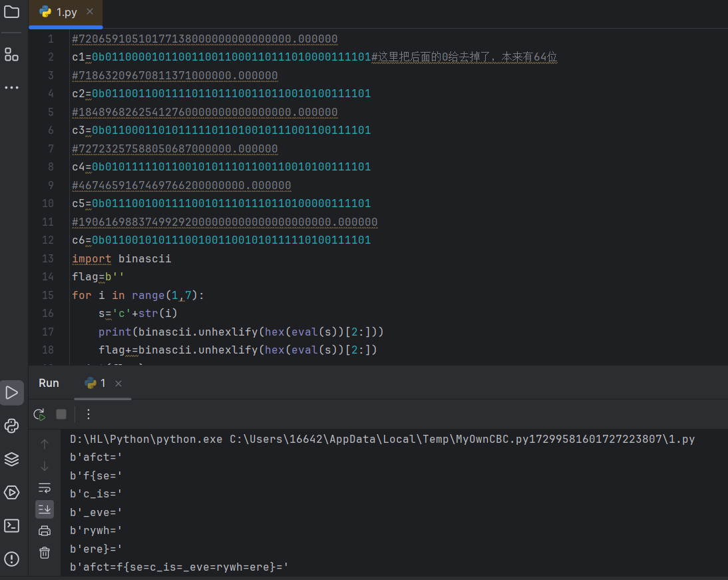Toggle scroll to end of output
The width and height of the screenshot is (728, 580).
point(45,509)
